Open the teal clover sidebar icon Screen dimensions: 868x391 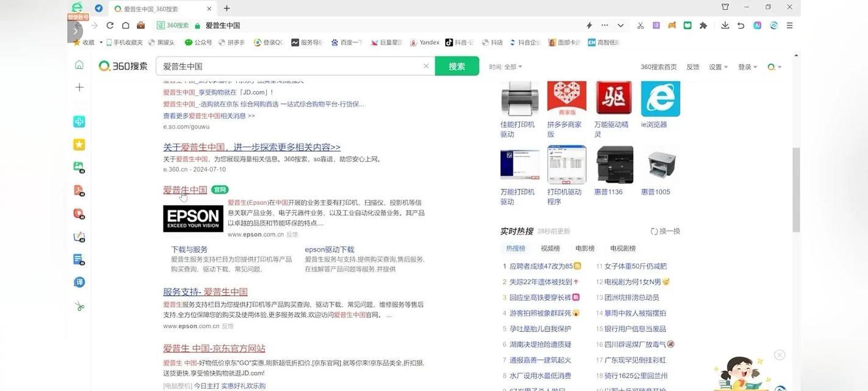point(79,122)
